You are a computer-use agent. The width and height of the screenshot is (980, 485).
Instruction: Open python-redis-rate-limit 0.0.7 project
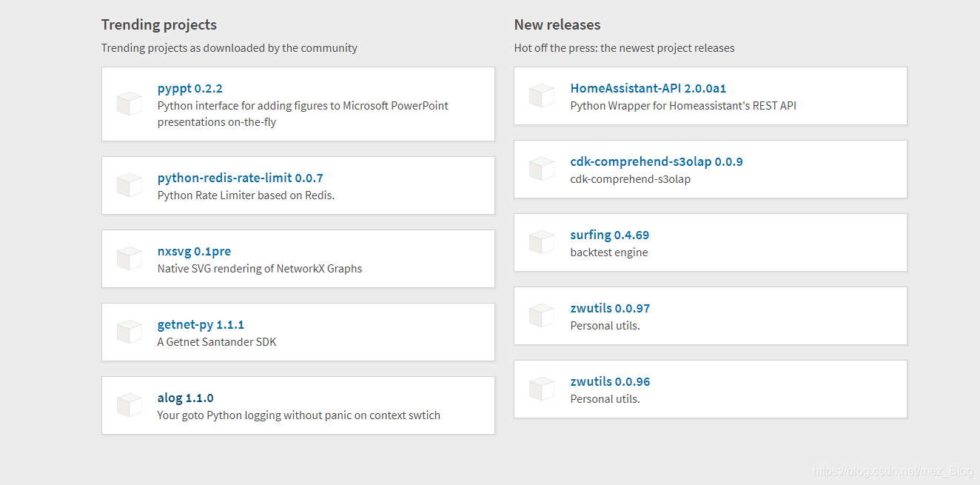coord(240,178)
